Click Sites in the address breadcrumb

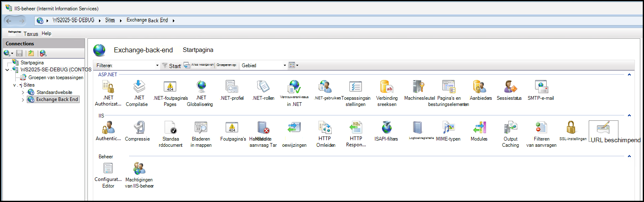click(110, 20)
